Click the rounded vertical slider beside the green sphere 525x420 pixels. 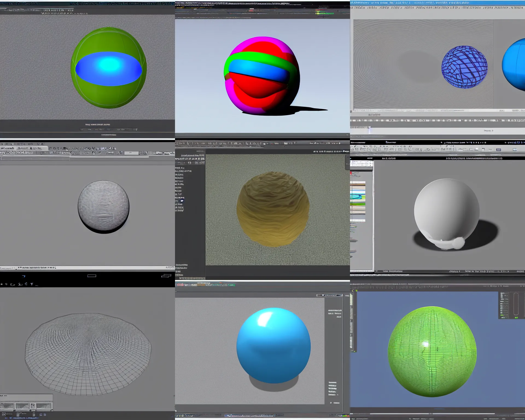tap(516, 304)
